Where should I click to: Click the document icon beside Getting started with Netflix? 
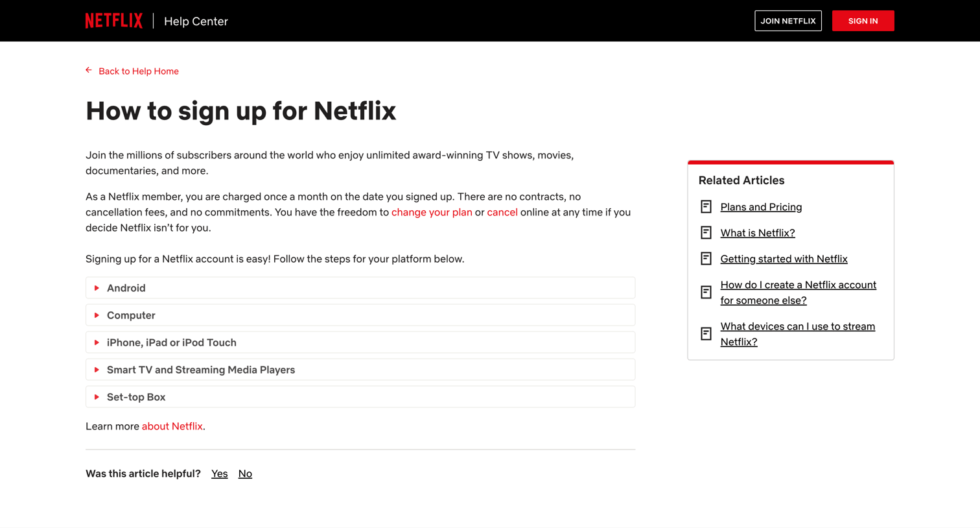tap(706, 259)
